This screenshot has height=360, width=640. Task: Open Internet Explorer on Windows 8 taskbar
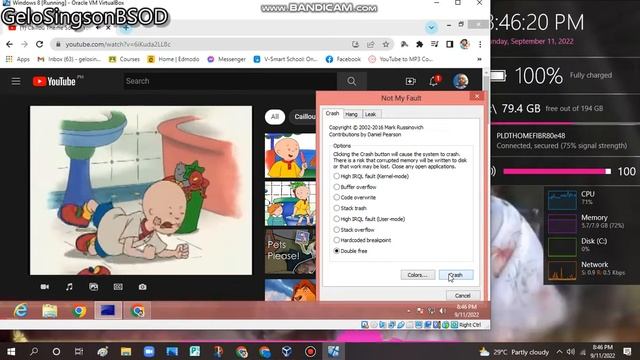coord(20,311)
